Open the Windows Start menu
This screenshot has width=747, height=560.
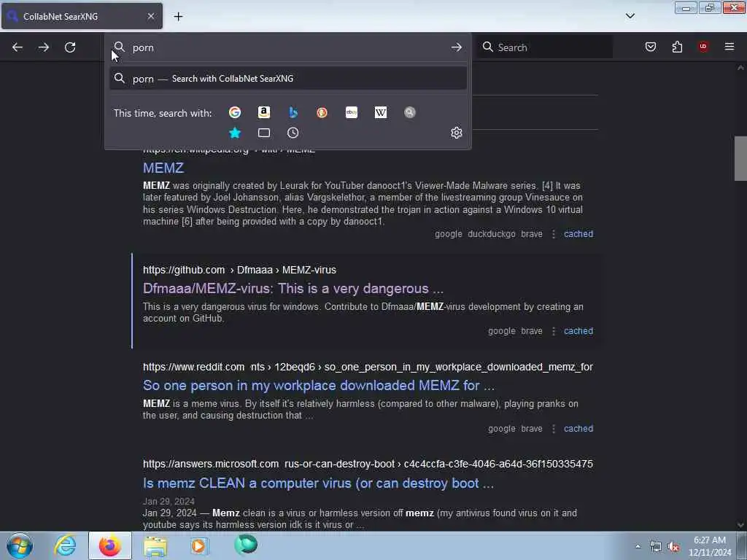click(x=20, y=545)
